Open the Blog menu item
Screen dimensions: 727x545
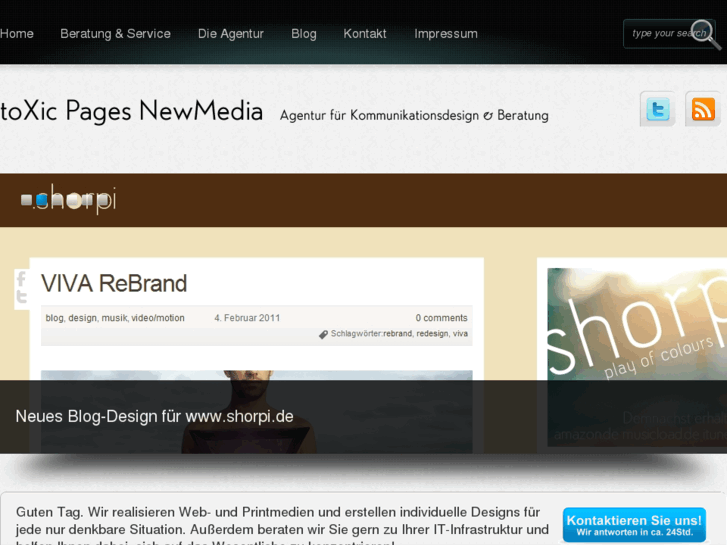coord(304,34)
